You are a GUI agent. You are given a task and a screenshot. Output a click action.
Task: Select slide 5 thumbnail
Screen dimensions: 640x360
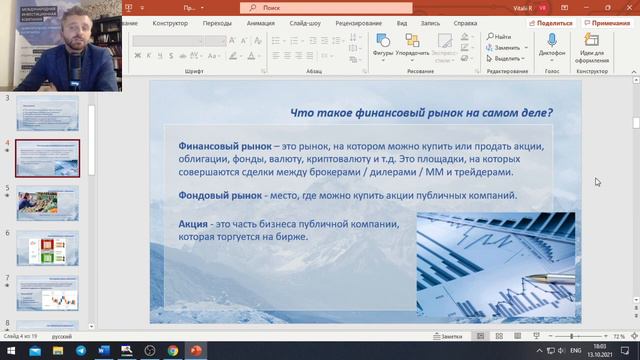[x=47, y=203]
